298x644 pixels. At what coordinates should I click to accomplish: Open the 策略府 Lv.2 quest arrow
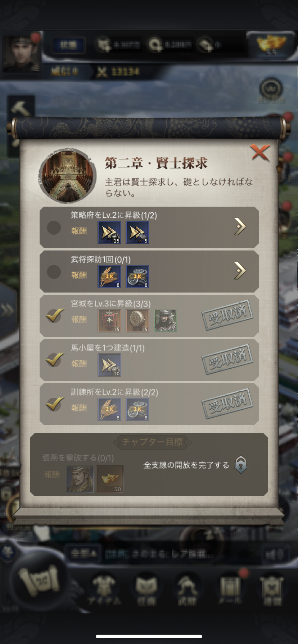pos(240,226)
